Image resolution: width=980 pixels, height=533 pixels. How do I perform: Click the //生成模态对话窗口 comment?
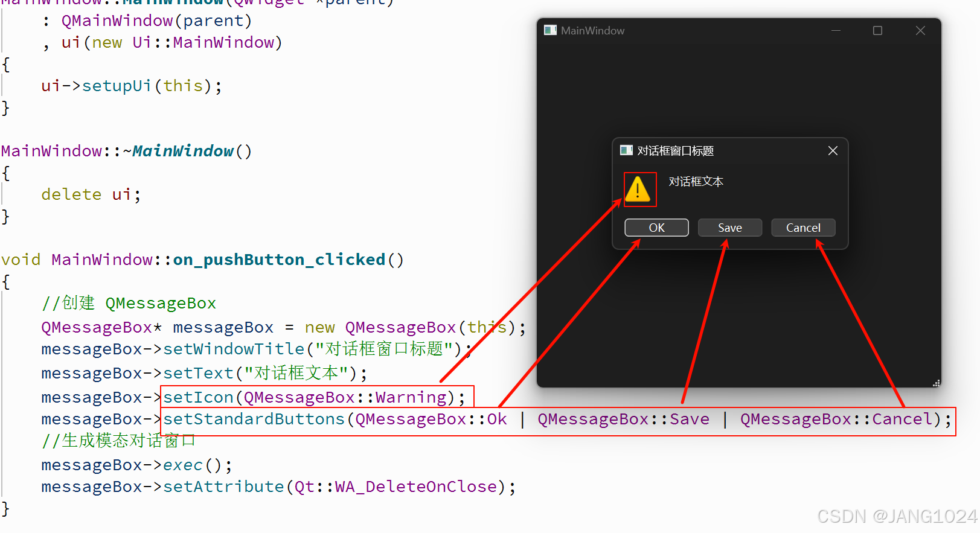point(119,441)
